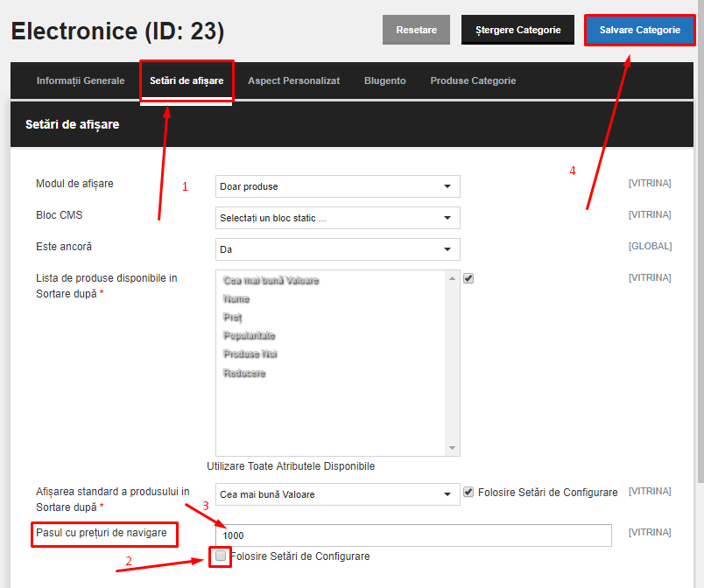Toggle Folosire Setări de Configurare for default sort
The image size is (704, 588).
pos(468,492)
